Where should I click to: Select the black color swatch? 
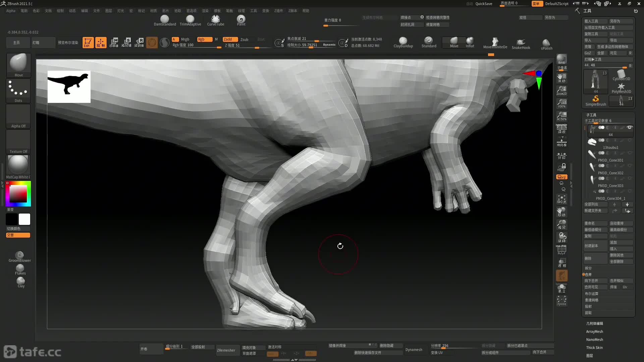12,219
